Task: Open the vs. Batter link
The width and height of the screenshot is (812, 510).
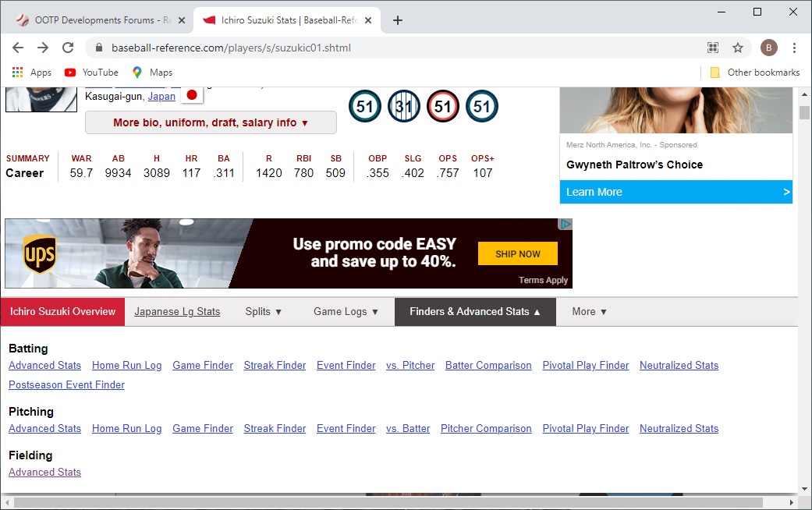Action: (x=408, y=429)
